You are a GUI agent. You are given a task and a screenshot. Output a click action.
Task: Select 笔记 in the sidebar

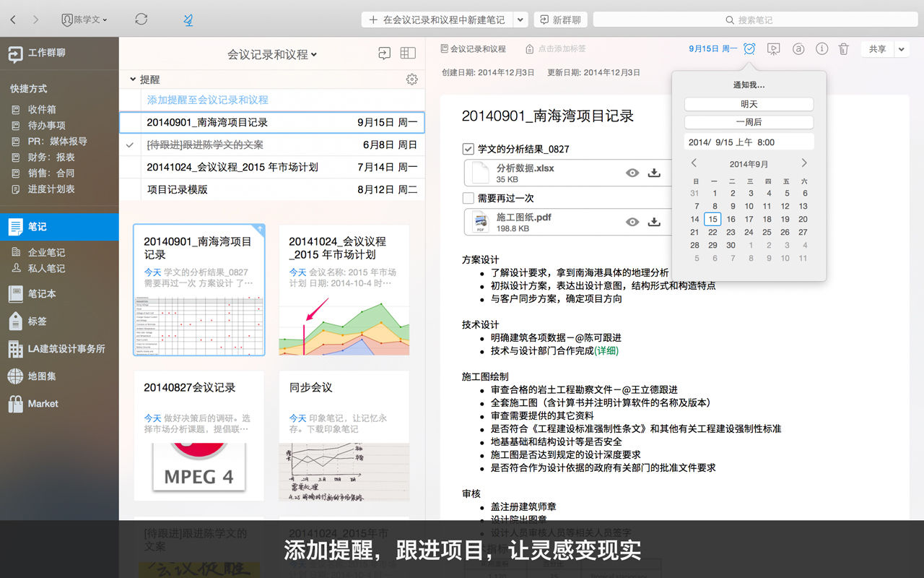[59, 227]
